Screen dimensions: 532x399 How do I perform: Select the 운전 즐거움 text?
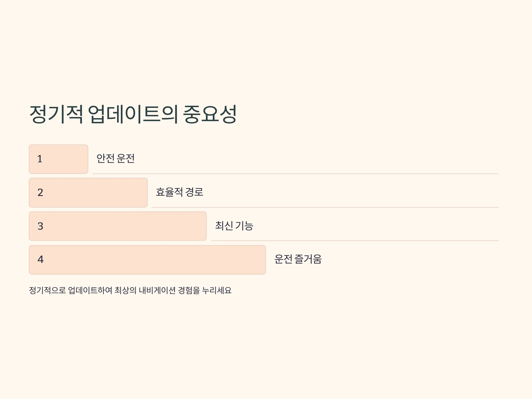click(298, 259)
